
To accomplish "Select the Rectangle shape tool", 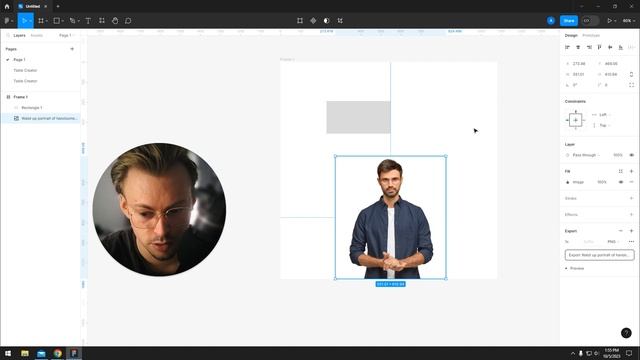I will [57, 20].
